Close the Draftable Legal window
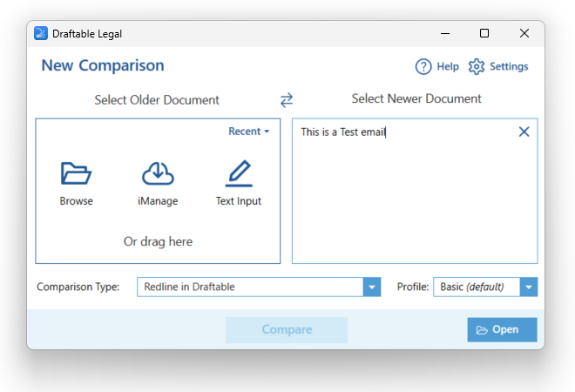The height and width of the screenshot is (392, 575). (524, 33)
